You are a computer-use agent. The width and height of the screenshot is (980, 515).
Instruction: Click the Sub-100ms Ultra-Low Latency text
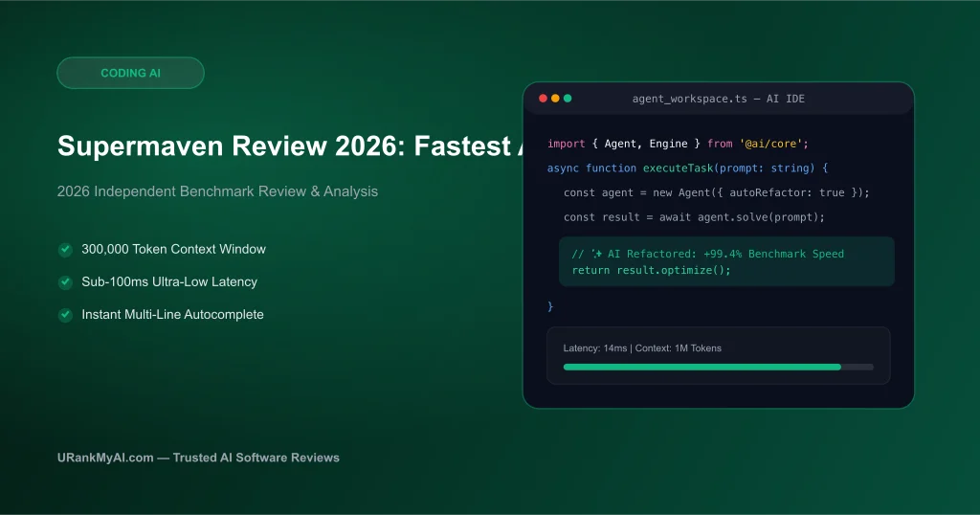pos(169,281)
